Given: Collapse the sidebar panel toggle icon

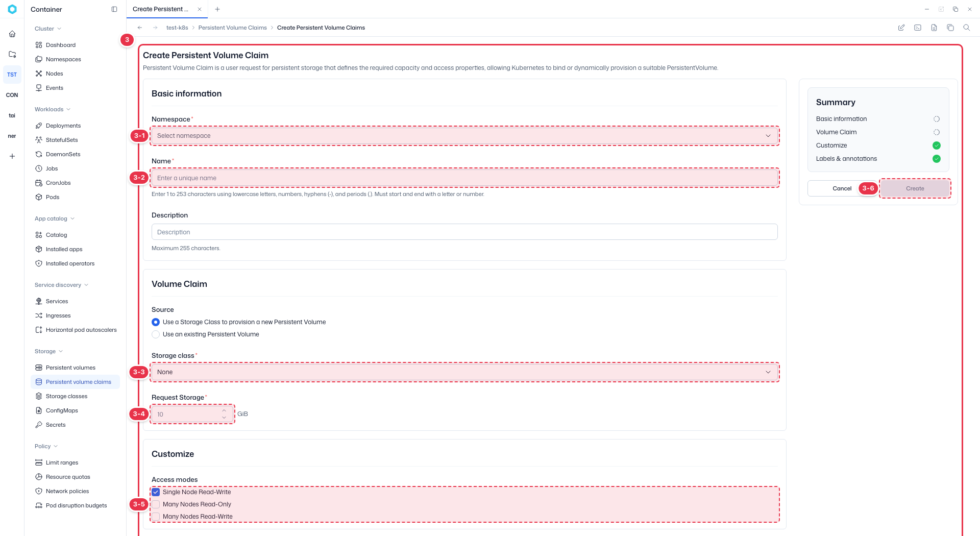Looking at the screenshot, I should pyautogui.click(x=114, y=9).
